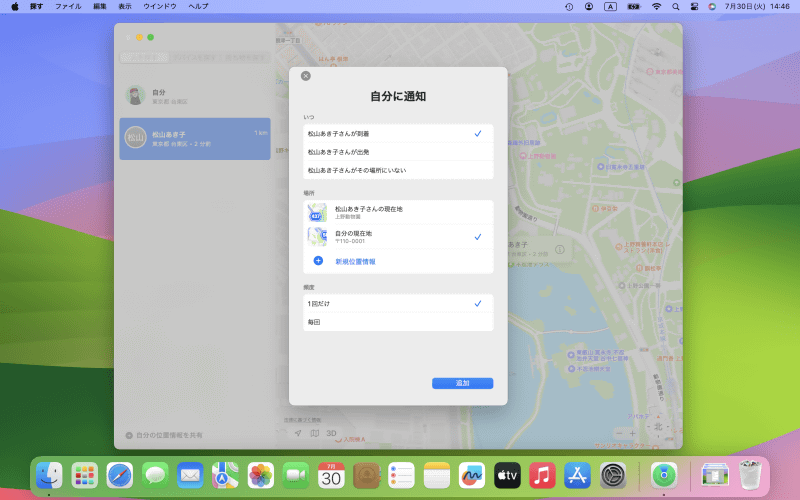
Task: Open the ファイル menu
Action: pos(68,7)
